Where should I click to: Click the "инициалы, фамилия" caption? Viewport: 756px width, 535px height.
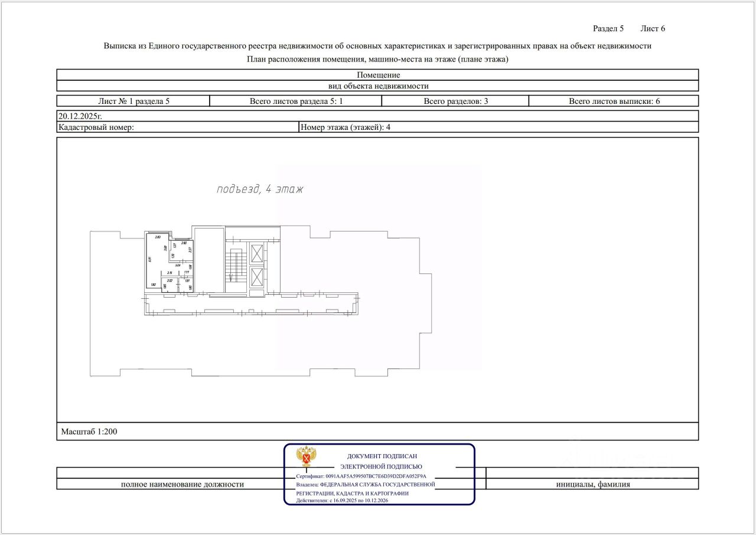592,484
